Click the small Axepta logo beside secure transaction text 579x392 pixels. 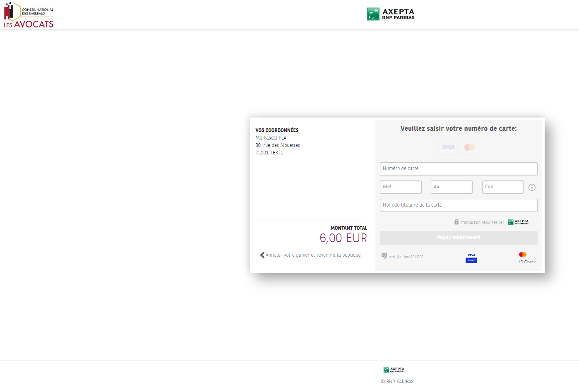click(x=518, y=222)
